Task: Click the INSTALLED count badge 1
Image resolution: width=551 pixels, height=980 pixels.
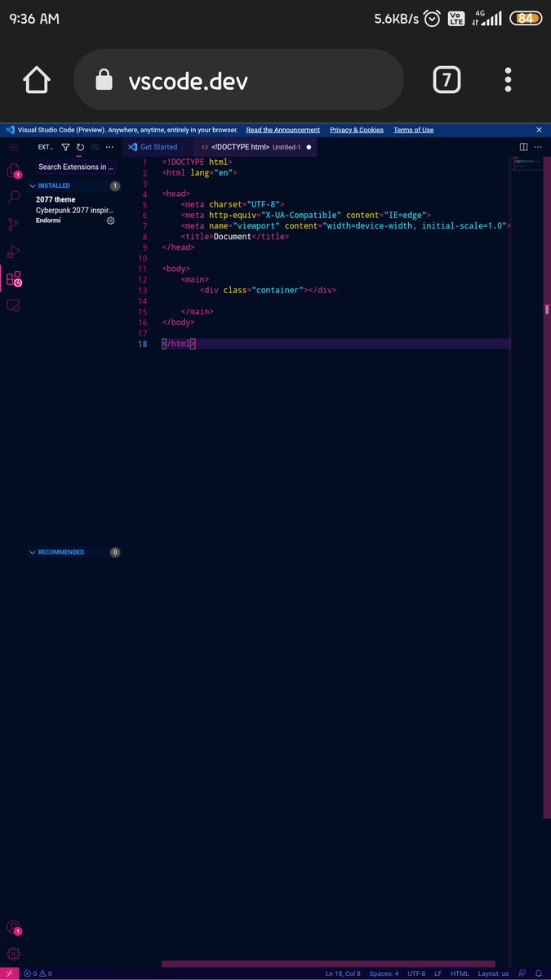Action: tap(115, 186)
